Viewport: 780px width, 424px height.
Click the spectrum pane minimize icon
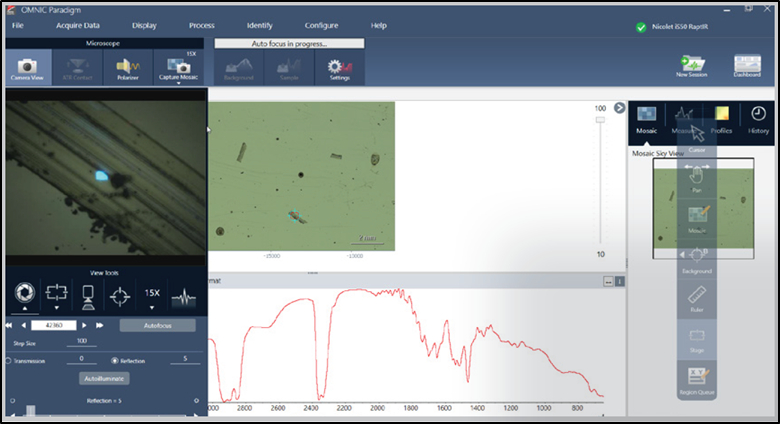point(608,282)
